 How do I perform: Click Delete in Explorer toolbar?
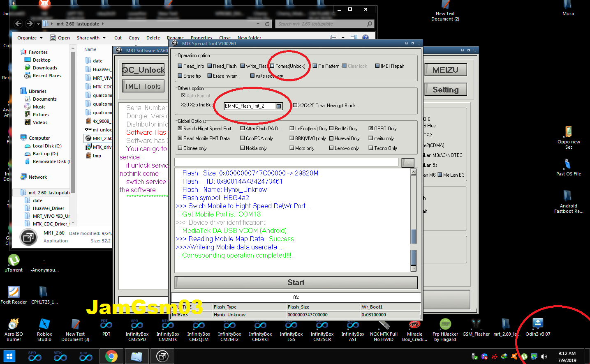coord(153,38)
